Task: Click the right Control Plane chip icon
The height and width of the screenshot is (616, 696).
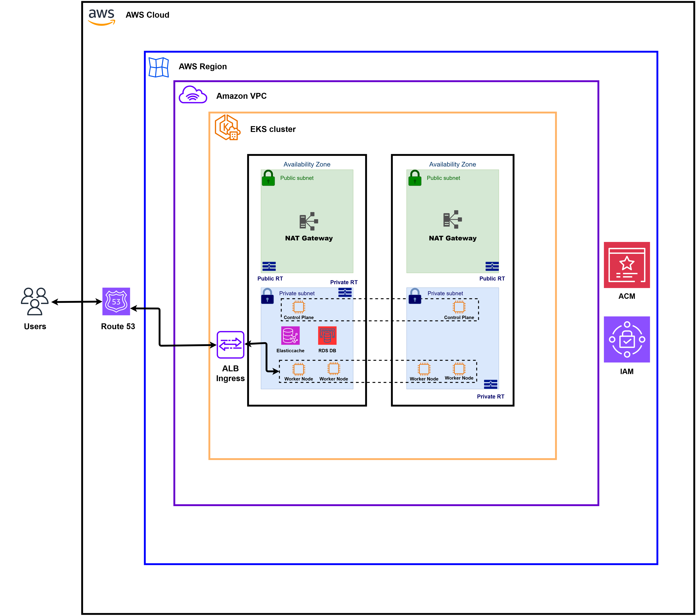Action: pyautogui.click(x=459, y=307)
